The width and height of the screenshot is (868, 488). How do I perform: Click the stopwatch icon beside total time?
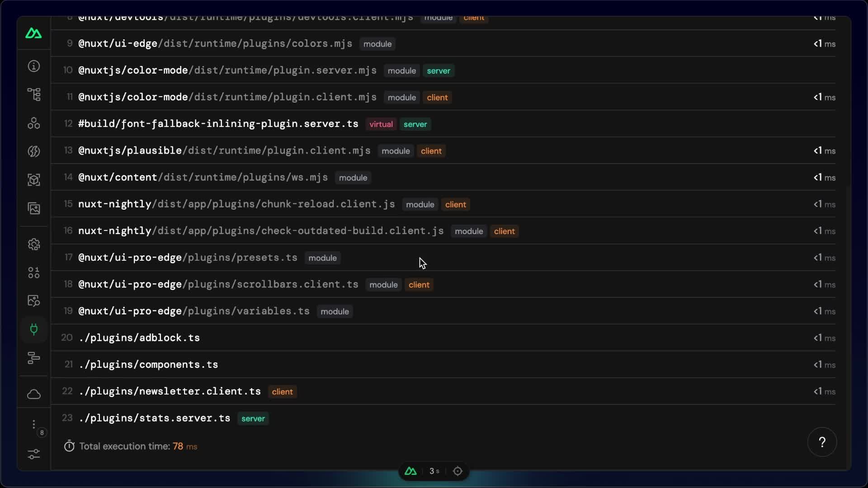[x=69, y=446]
